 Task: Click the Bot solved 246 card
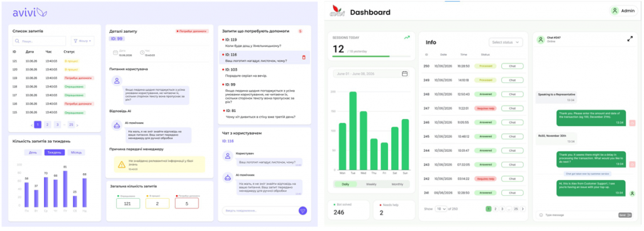pyautogui.click(x=349, y=210)
